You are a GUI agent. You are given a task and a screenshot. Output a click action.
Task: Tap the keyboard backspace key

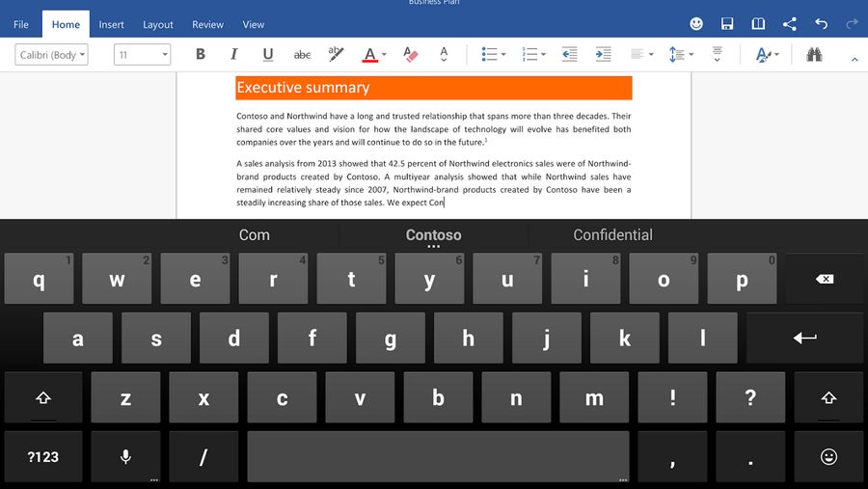pyautogui.click(x=825, y=279)
